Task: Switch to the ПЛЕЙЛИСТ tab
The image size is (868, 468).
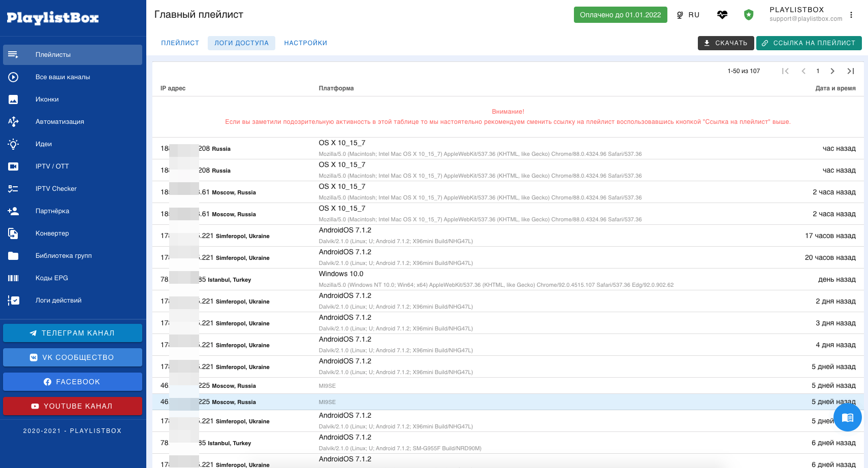Action: point(180,43)
